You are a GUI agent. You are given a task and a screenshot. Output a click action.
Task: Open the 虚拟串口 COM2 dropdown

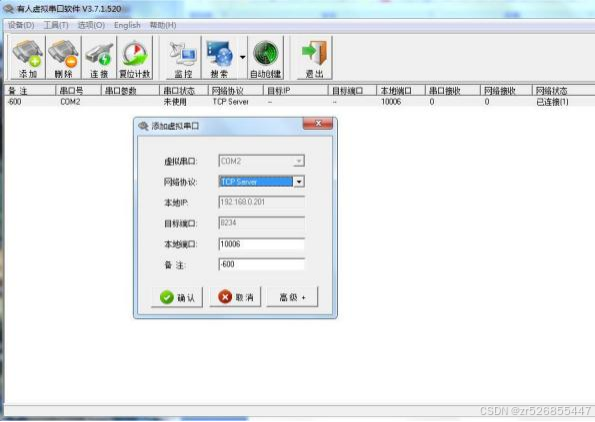click(261, 161)
